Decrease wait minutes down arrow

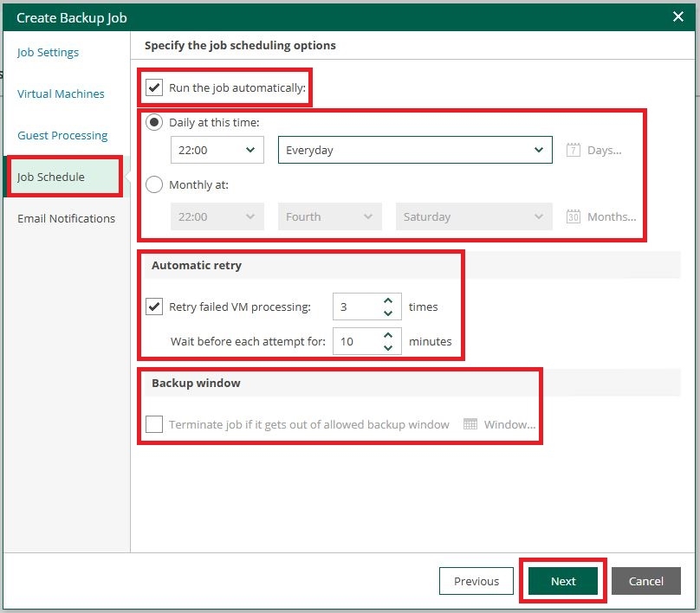point(388,347)
